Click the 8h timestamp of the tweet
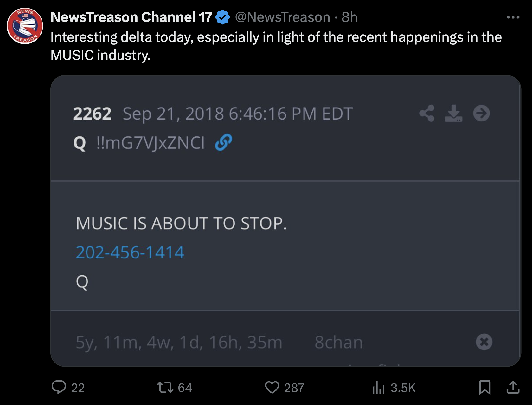 (x=349, y=17)
